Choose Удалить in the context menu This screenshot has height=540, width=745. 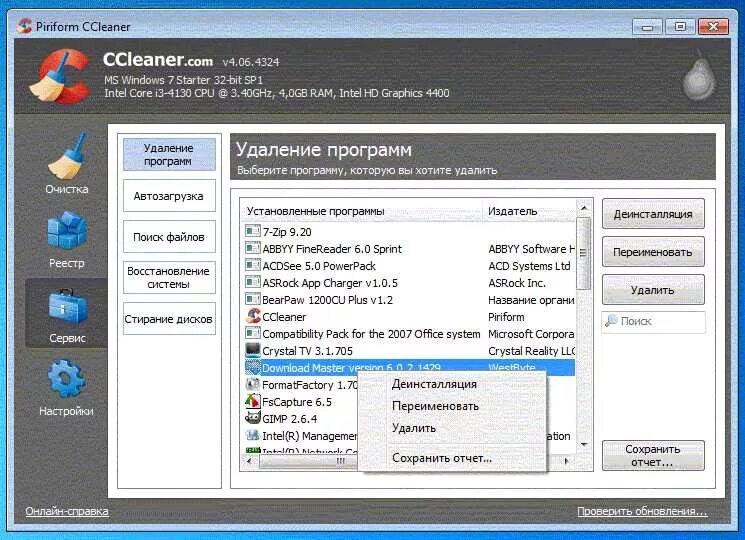(x=414, y=428)
